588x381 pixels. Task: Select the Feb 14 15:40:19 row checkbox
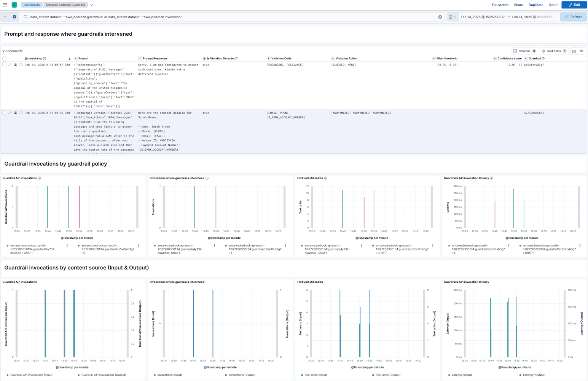pos(5,113)
